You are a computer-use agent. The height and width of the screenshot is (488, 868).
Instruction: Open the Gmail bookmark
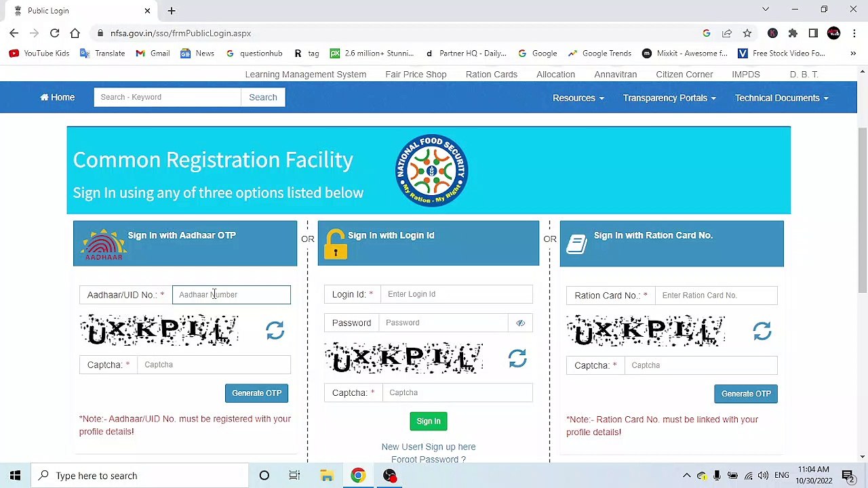[x=153, y=53]
